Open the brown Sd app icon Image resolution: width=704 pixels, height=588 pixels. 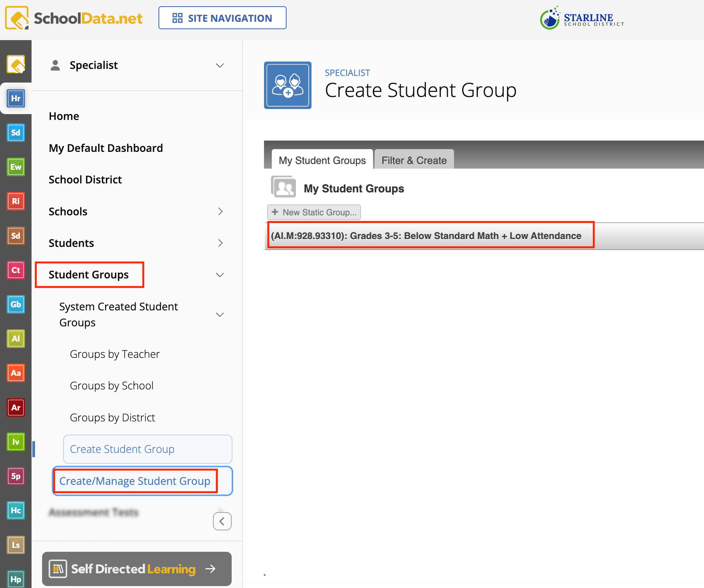pos(16,236)
